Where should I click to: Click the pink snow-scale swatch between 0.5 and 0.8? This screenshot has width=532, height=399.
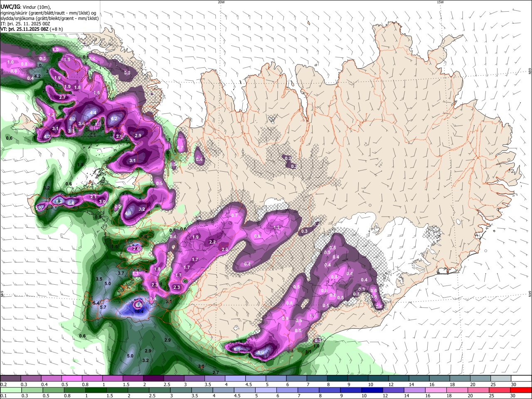(72, 378)
